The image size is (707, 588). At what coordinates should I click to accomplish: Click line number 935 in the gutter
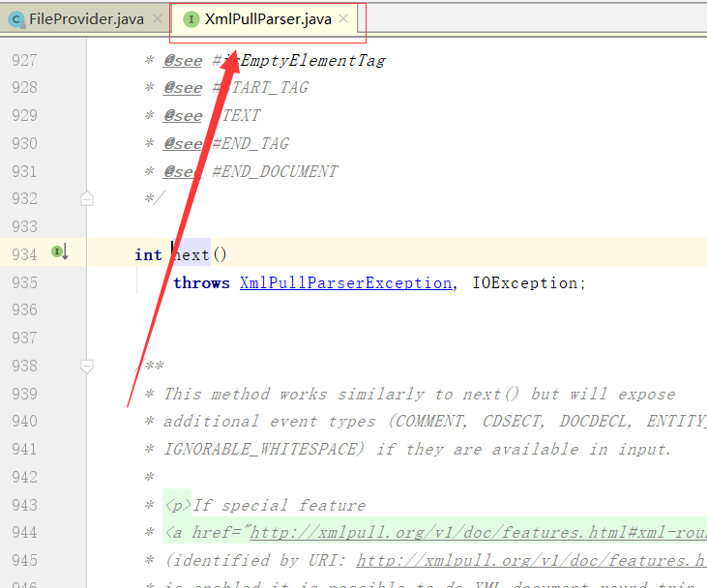(x=24, y=283)
